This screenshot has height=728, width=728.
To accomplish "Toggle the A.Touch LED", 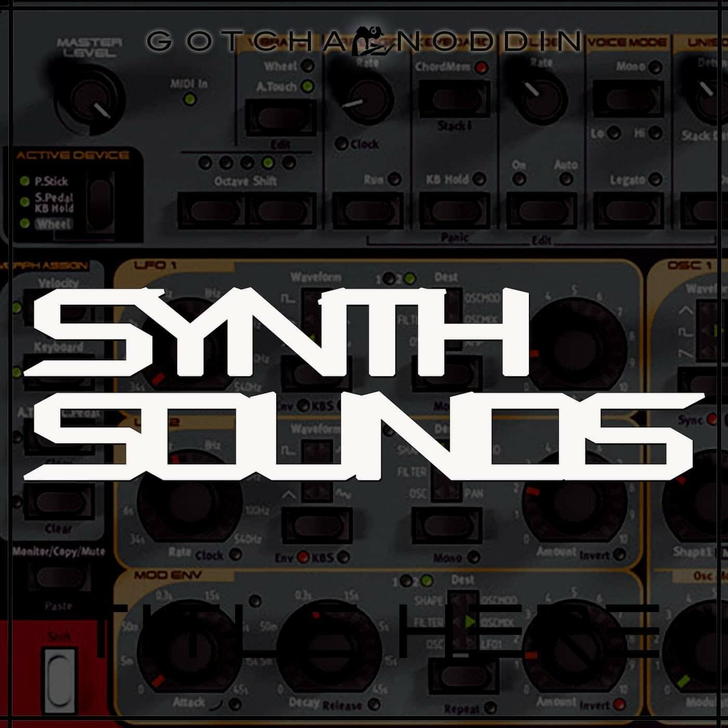I will (x=308, y=86).
